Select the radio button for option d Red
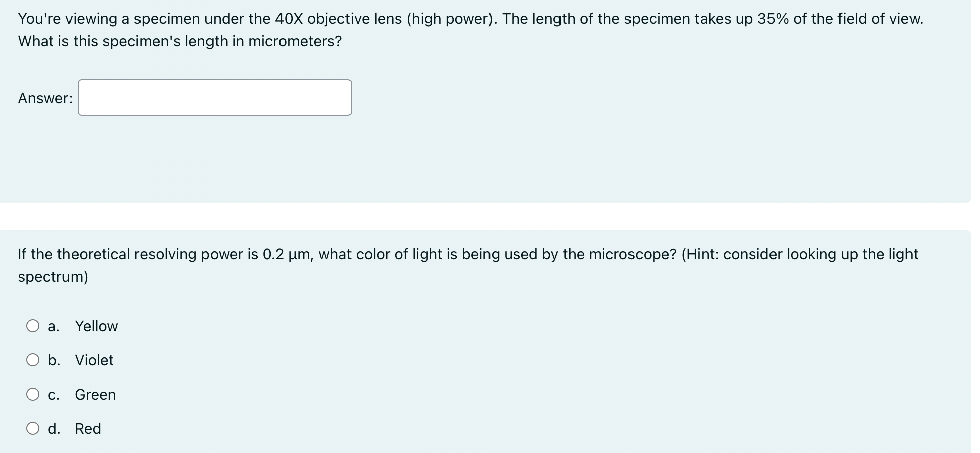 pos(33,428)
